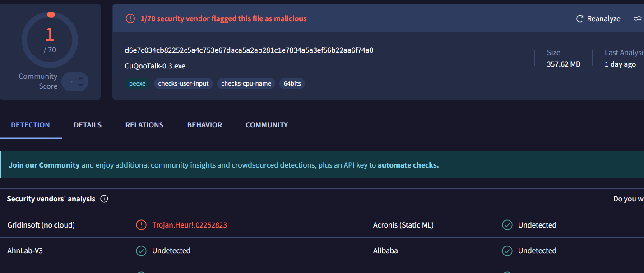Click the info icon next to Security vendors' analysis
The image size is (644, 273).
(104, 199)
